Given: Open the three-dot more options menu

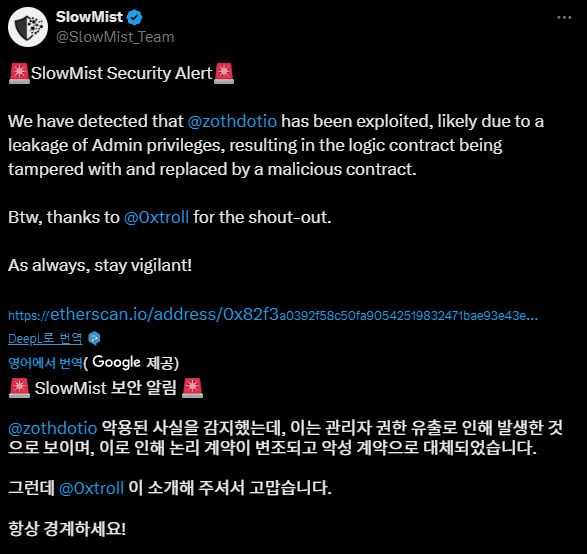Looking at the screenshot, I should [564, 18].
